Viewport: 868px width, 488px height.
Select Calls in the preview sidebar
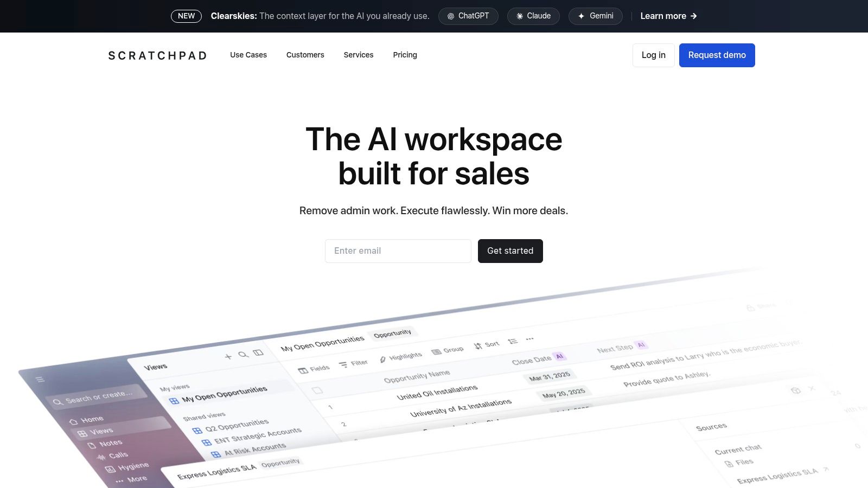pos(113,456)
